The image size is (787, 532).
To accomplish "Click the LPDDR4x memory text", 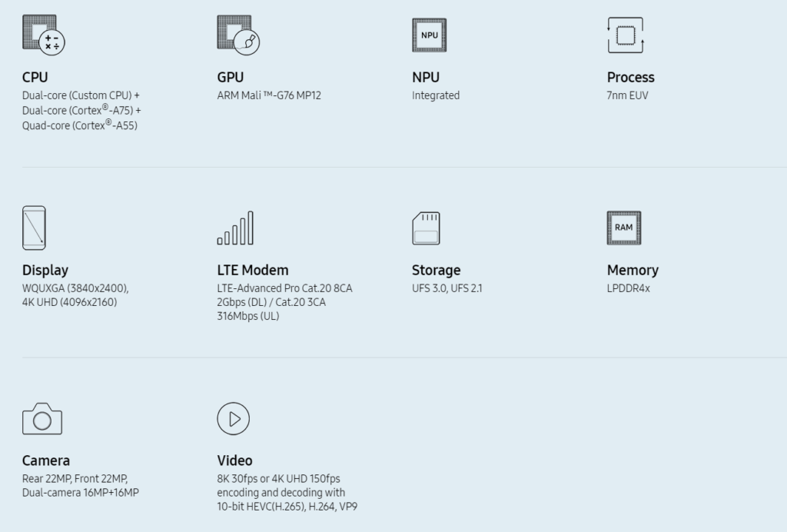I will [628, 288].
